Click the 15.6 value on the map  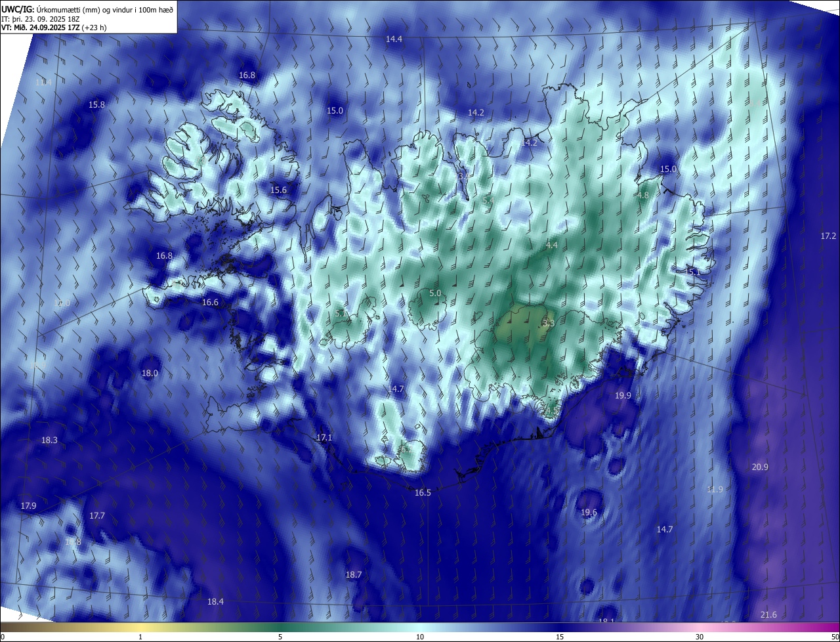279,190
